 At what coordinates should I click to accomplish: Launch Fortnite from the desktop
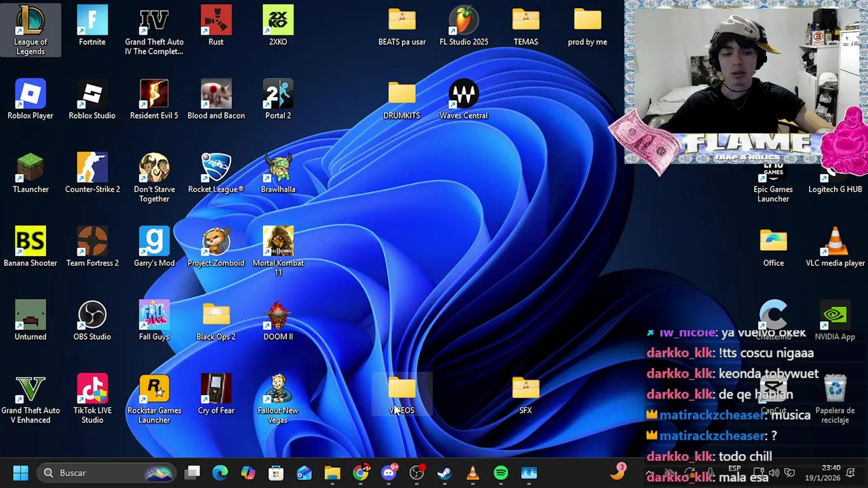tap(92, 26)
